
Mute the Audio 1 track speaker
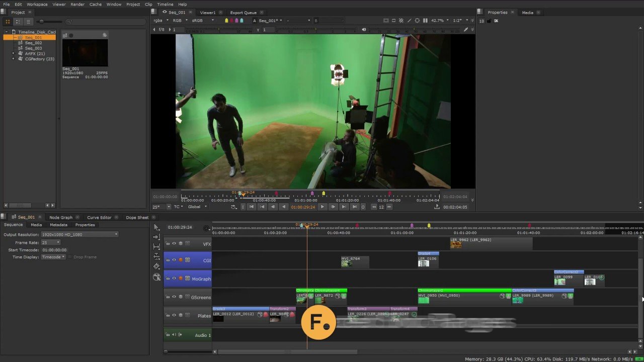pos(174,335)
